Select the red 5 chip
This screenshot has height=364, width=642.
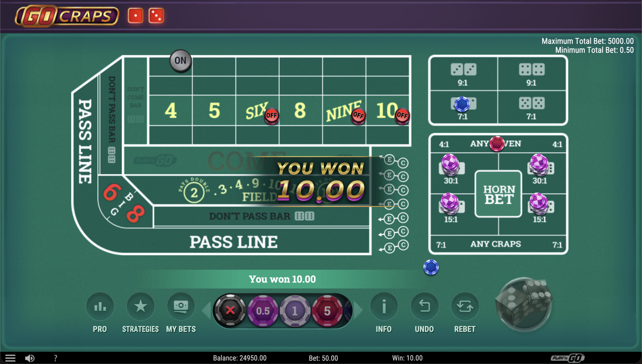click(x=327, y=311)
